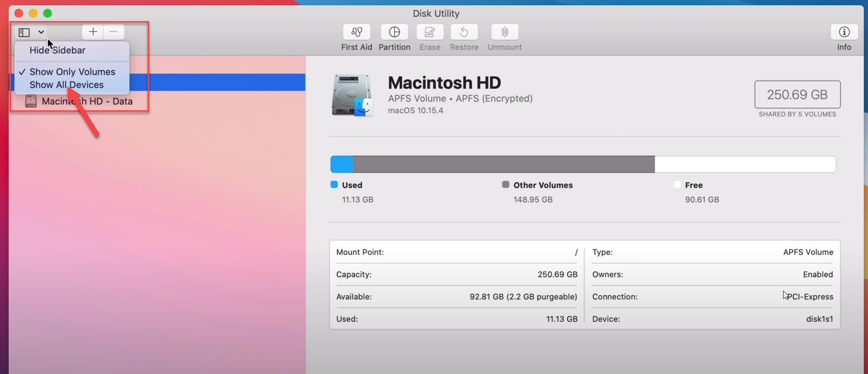Click the SHARED BY 5 VOLUMES label

[x=797, y=114]
